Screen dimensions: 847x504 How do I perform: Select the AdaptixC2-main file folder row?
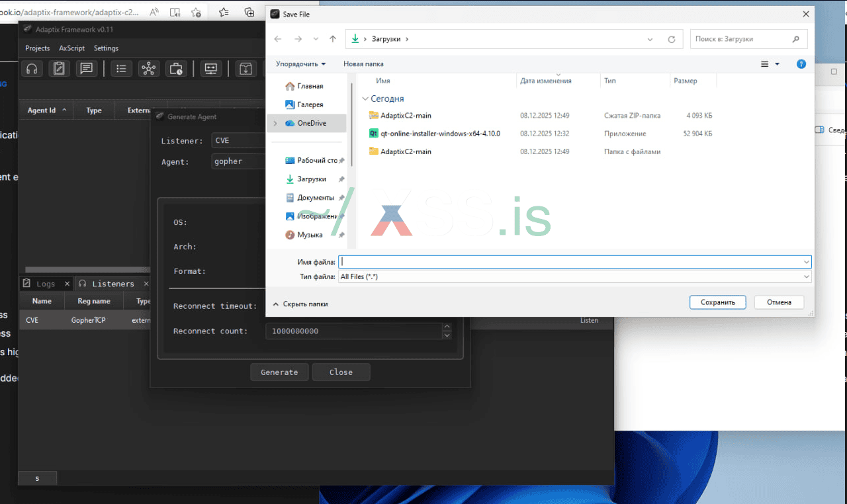pyautogui.click(x=541, y=151)
